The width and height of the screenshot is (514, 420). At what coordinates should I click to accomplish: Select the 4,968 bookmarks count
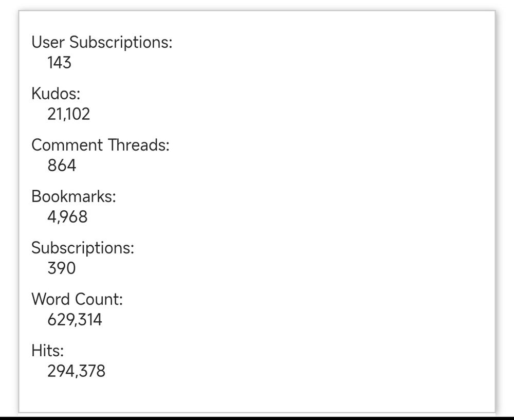(x=67, y=217)
